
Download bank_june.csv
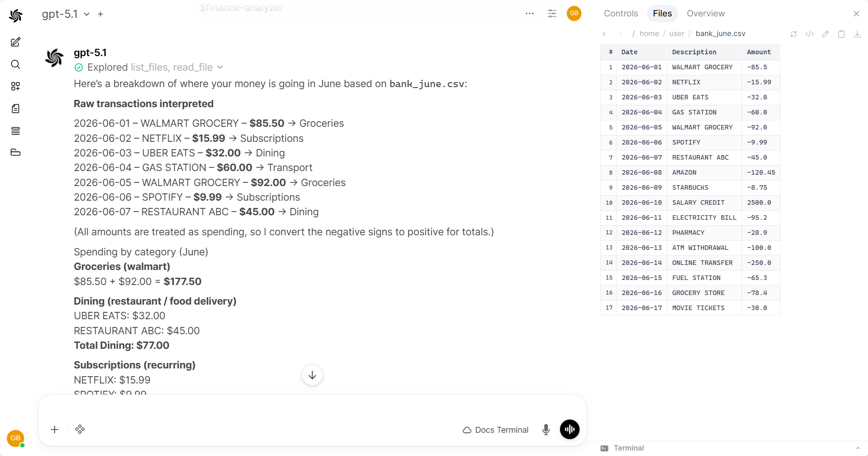(857, 34)
